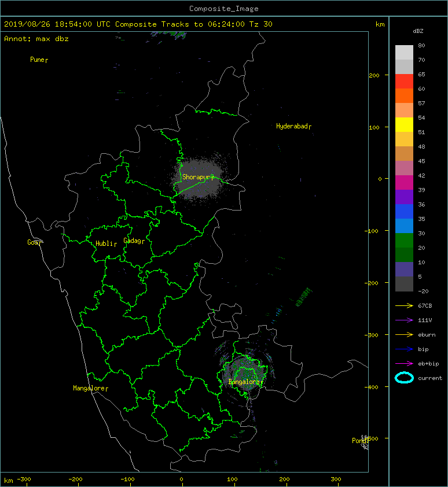Click the blue bip arrow icon
The height and width of the screenshot is (487, 448).
404,349
